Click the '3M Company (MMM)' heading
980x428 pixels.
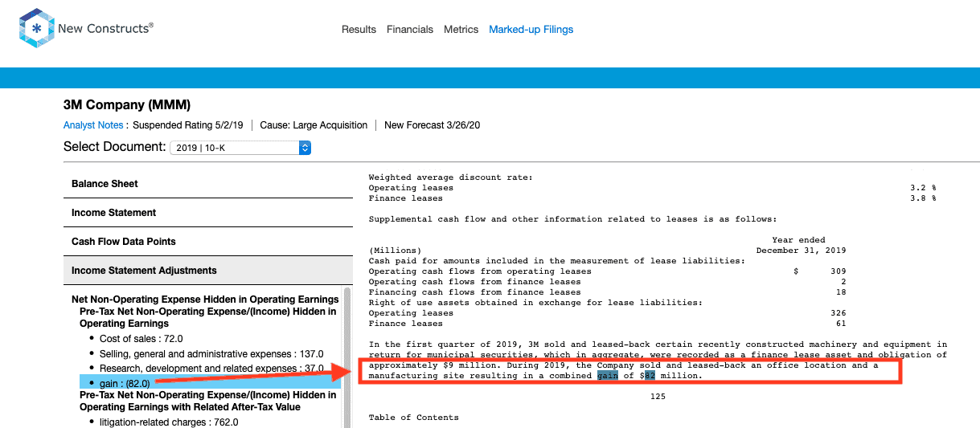(127, 105)
